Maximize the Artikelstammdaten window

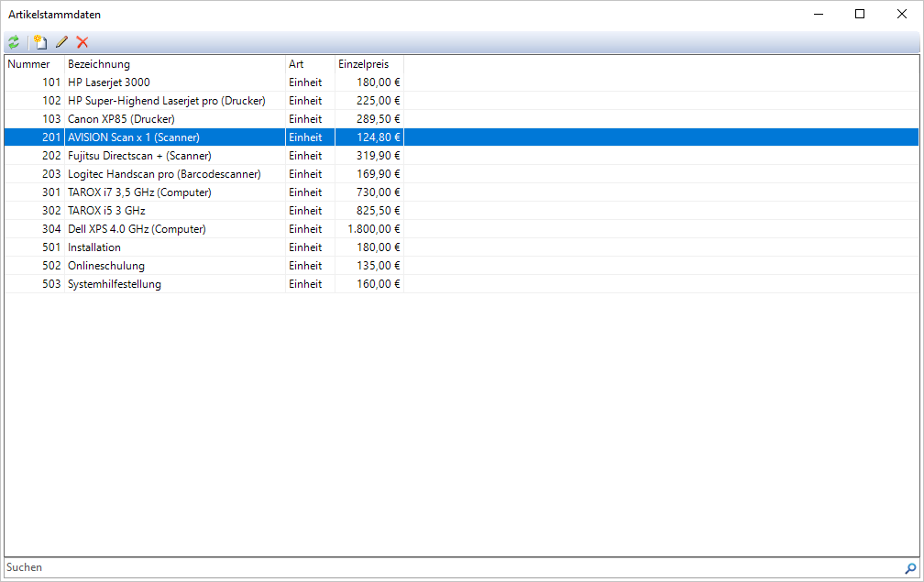click(860, 14)
